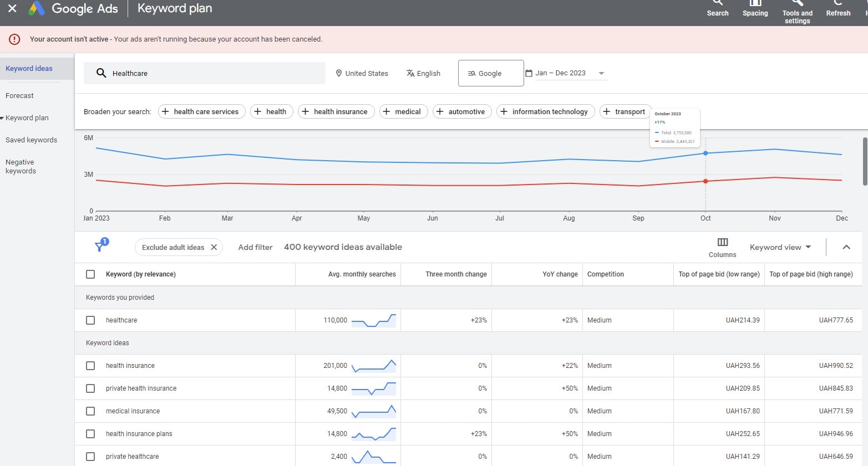The height and width of the screenshot is (466, 868).
Task: Click the vertical page scrollbar
Action: [x=865, y=161]
